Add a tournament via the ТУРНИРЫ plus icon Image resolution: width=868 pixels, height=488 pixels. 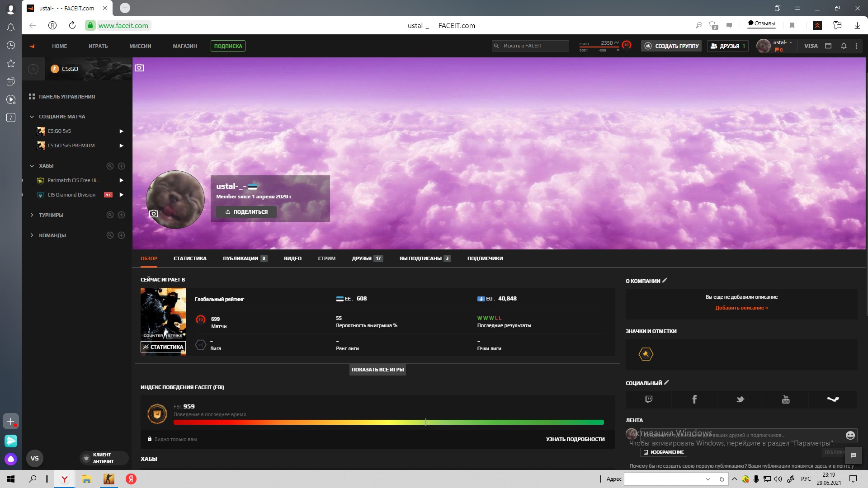click(121, 215)
